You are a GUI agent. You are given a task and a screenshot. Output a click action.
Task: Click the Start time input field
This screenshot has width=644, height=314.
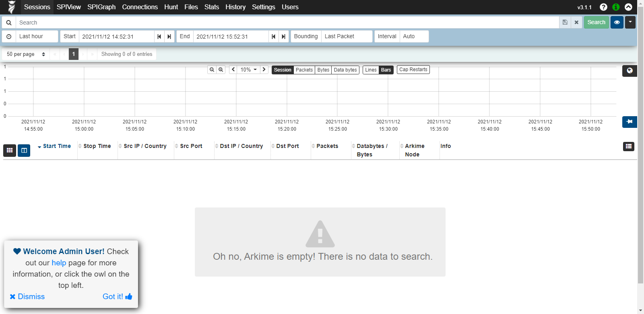[x=117, y=36]
